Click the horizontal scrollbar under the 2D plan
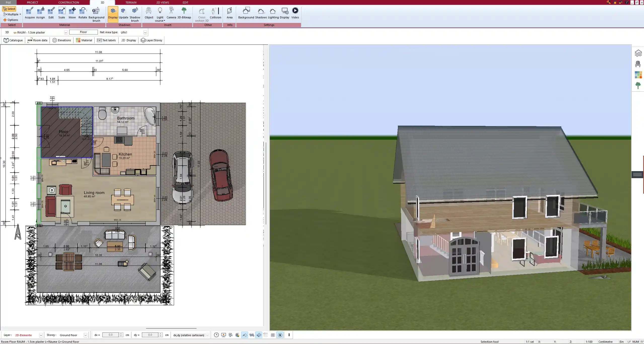 [x=171, y=328]
